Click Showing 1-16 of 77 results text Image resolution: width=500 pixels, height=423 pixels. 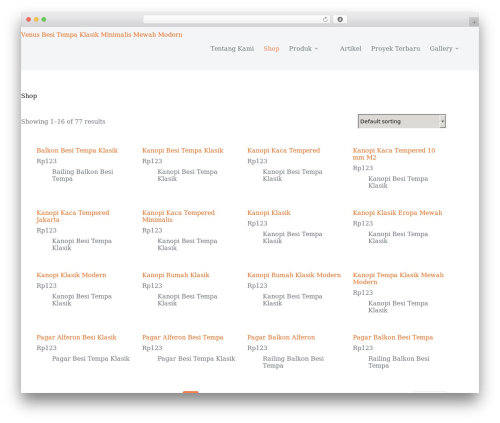pyautogui.click(x=63, y=121)
